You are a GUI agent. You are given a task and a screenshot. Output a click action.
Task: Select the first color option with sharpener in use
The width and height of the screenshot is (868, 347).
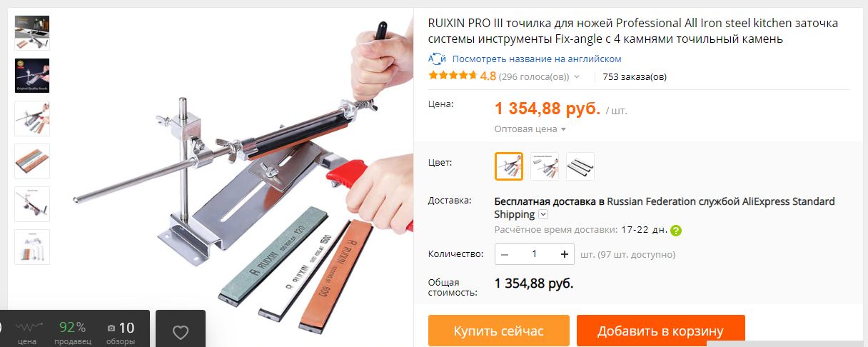[x=509, y=166]
